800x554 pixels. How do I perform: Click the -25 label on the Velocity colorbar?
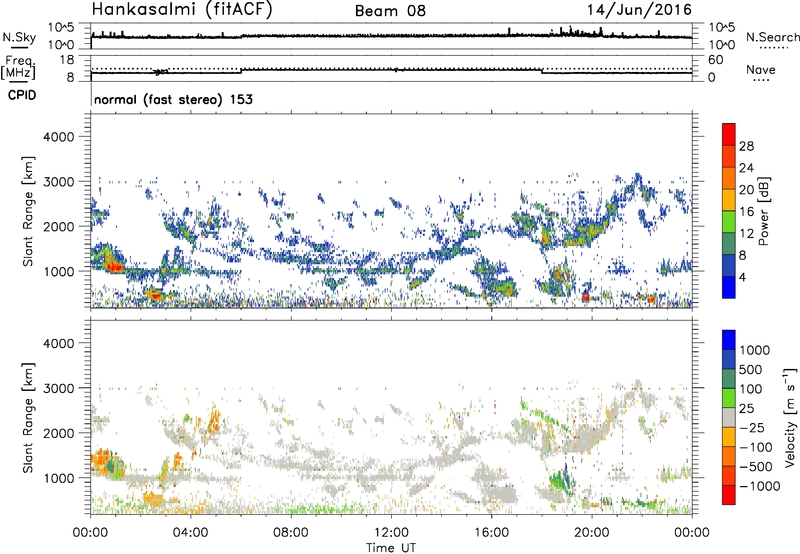click(x=752, y=427)
